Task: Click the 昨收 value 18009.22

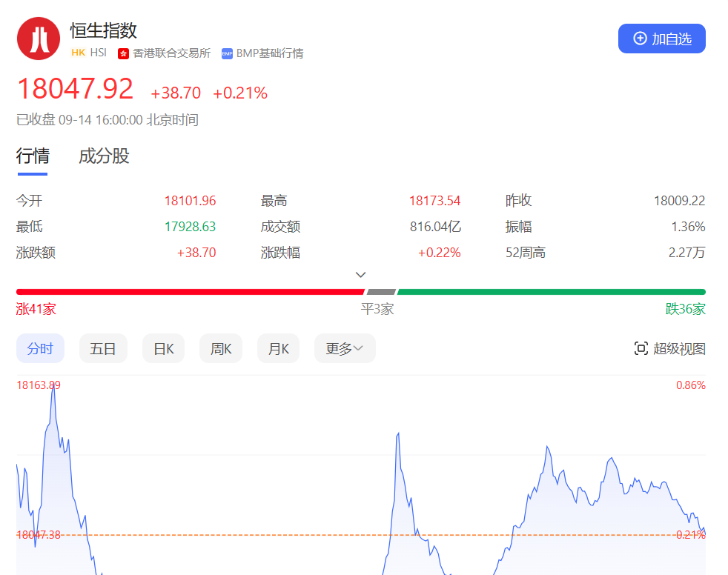Action: [x=680, y=201]
